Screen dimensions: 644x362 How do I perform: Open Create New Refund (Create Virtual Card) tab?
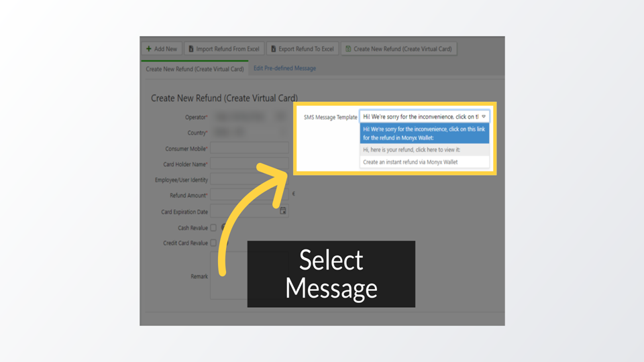[x=195, y=69]
